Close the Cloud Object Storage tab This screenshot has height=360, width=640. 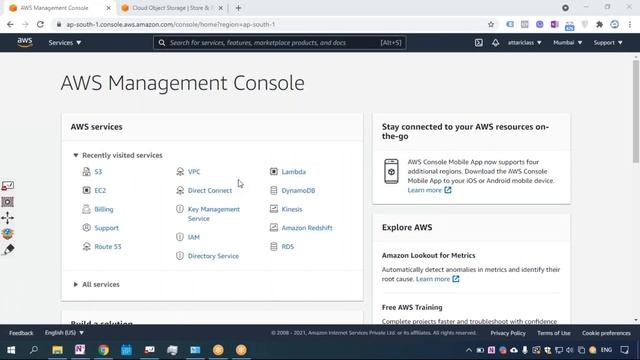click(220, 8)
